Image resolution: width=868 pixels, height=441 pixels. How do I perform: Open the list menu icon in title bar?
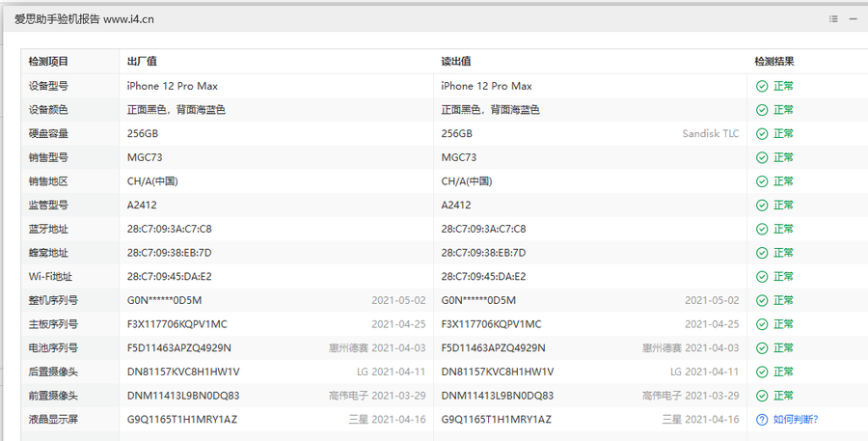[x=833, y=19]
